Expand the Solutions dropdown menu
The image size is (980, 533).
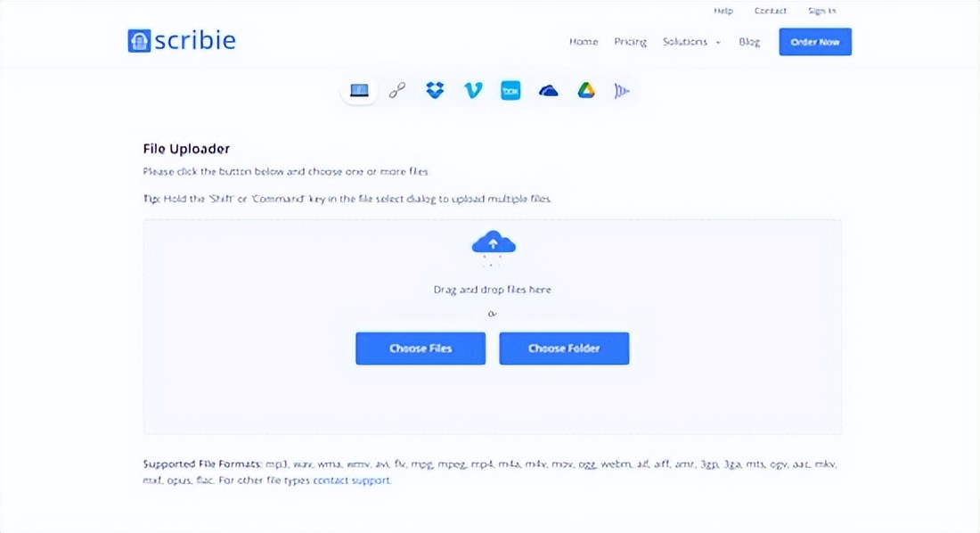[691, 42]
